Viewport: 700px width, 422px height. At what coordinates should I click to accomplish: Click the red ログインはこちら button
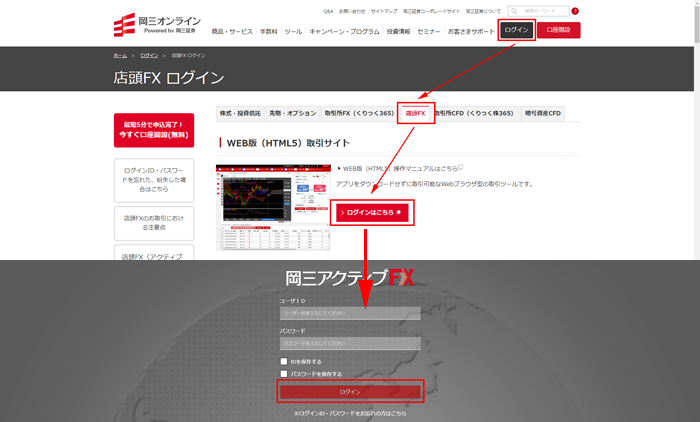372,213
